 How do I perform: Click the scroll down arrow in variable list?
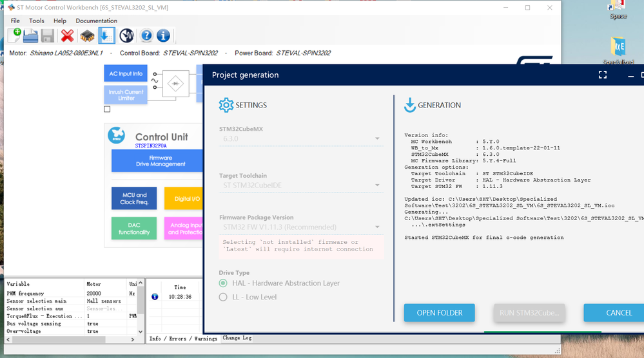click(x=141, y=332)
